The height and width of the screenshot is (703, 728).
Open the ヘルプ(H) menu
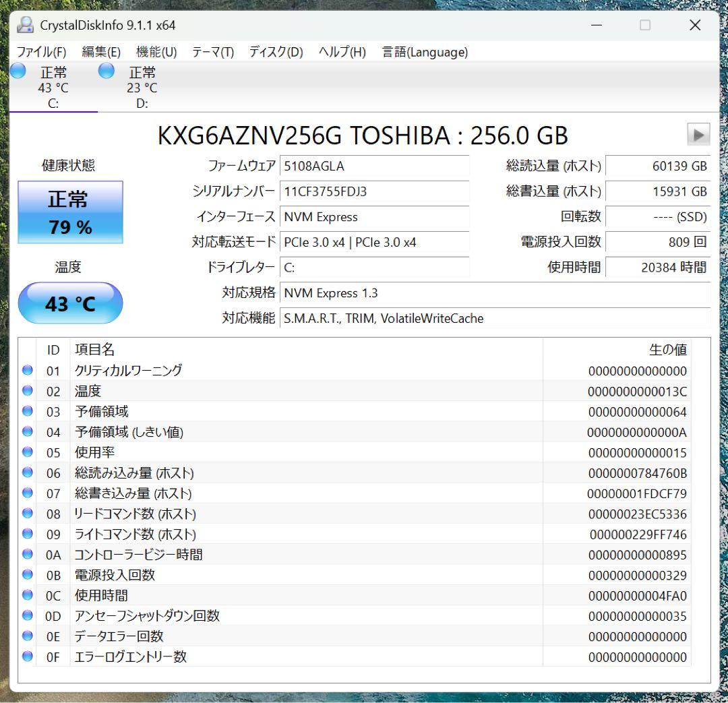341,52
